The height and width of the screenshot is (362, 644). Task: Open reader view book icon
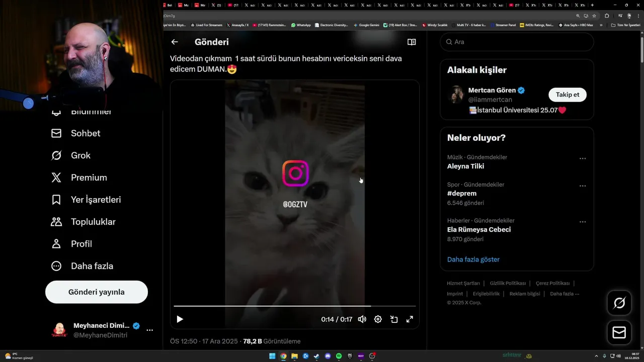412,42
